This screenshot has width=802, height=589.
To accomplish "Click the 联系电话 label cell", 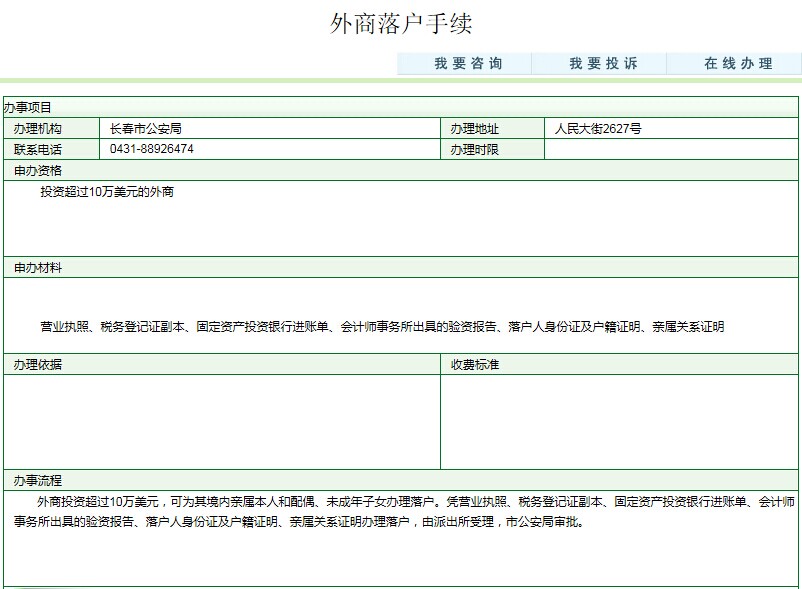I will [x=52, y=149].
